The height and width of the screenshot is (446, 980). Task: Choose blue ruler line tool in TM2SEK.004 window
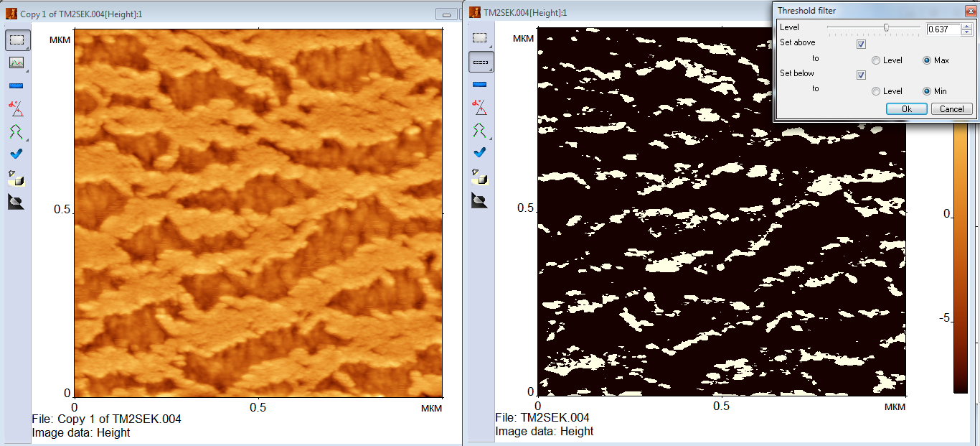coord(480,85)
